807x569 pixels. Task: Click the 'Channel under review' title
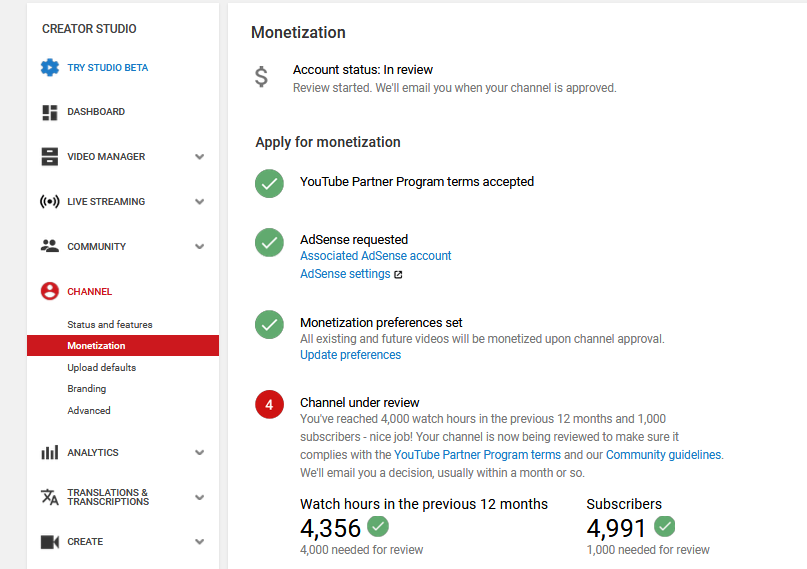(x=360, y=402)
